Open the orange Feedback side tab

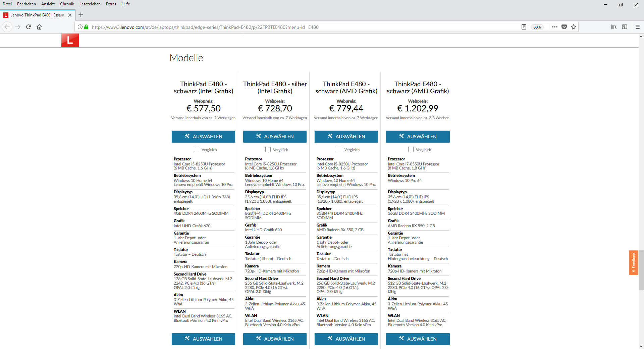point(633,263)
